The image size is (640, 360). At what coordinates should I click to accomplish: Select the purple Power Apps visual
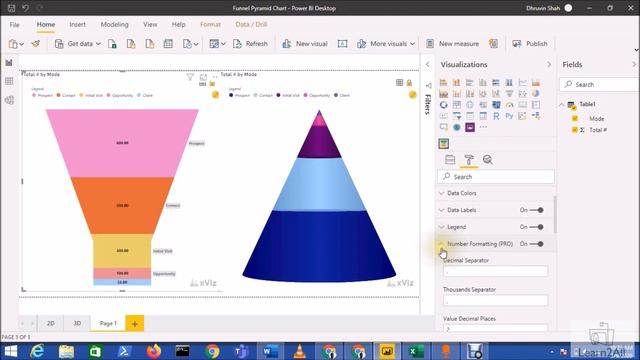(470, 127)
